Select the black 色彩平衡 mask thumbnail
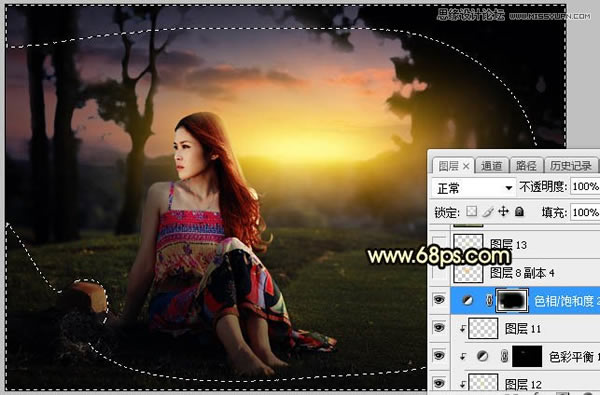600x395 pixels. pyautogui.click(x=527, y=356)
